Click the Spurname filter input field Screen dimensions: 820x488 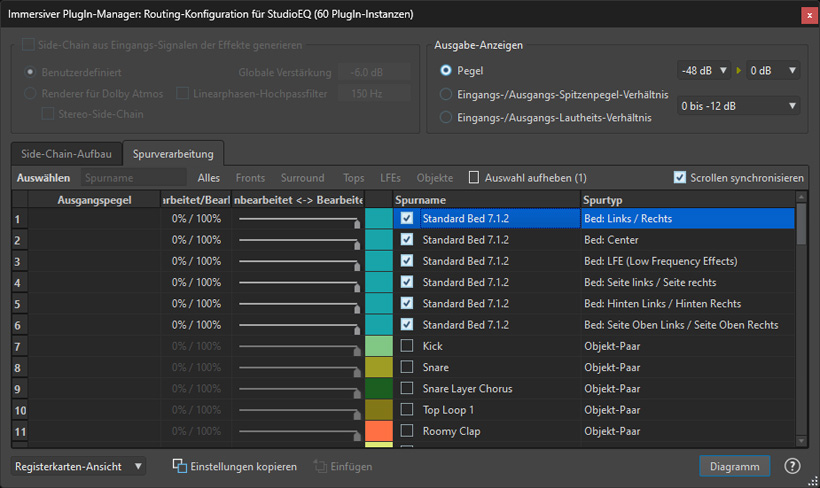[133, 178]
